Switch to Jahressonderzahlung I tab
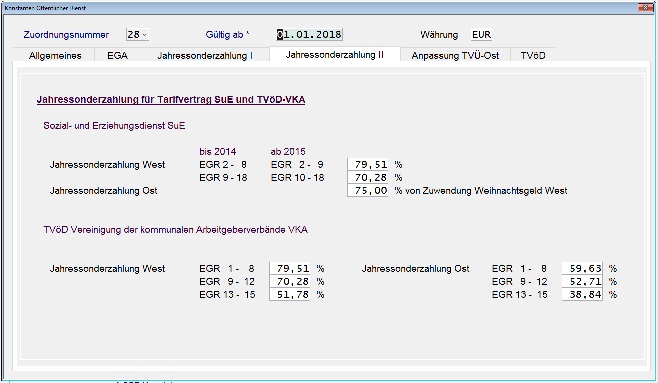 coord(205,55)
